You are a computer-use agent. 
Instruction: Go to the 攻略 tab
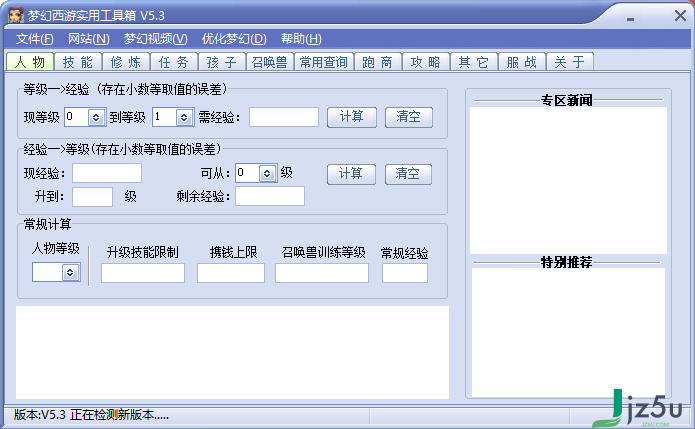pyautogui.click(x=426, y=62)
